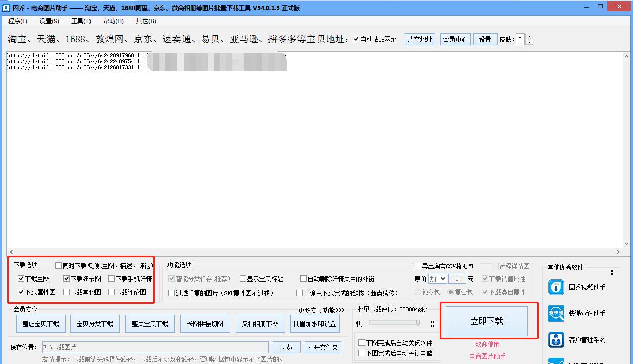Open 批量加水印设置
Image resolution: width=633 pixels, height=364 pixels.
(314, 324)
